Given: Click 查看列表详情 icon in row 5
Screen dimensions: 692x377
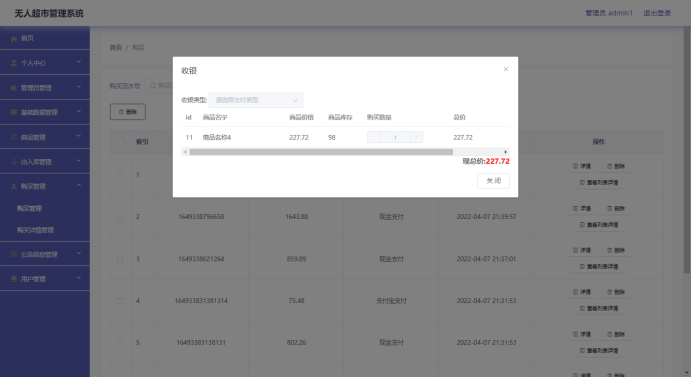Looking at the screenshot, I should pos(582,351).
